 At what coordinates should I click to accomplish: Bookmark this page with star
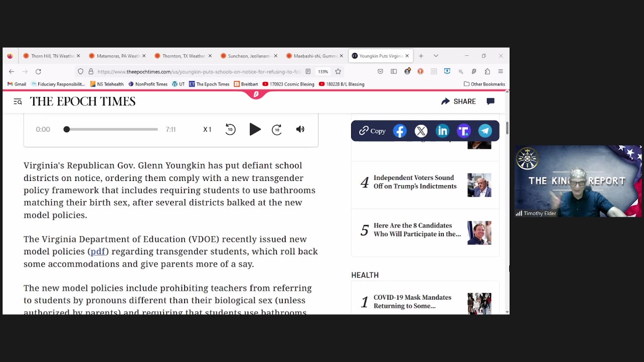click(338, 71)
